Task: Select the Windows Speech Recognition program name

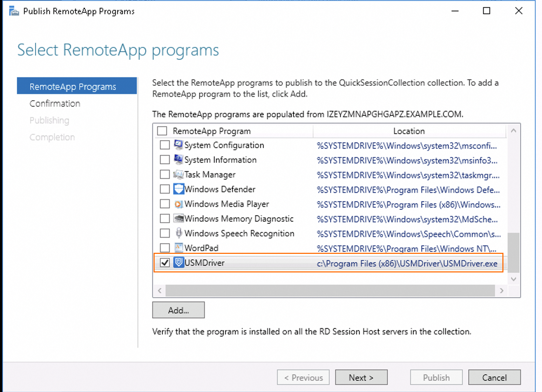Action: pyautogui.click(x=239, y=234)
